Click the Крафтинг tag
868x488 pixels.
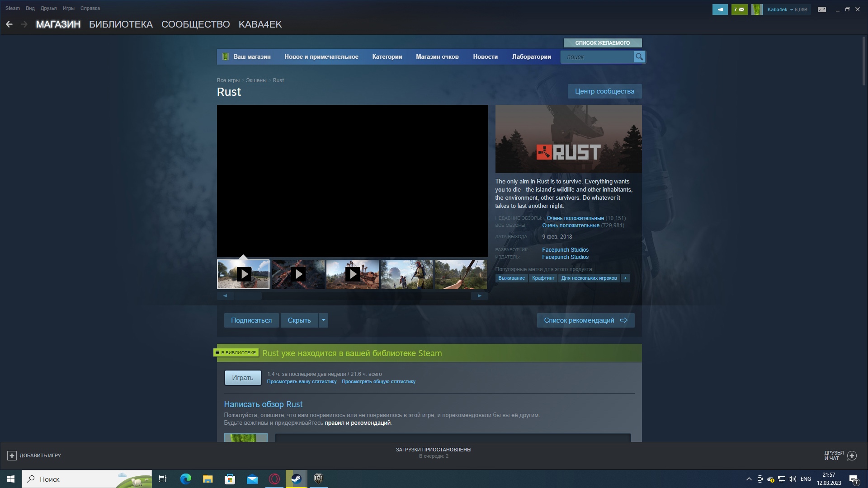tap(543, 278)
